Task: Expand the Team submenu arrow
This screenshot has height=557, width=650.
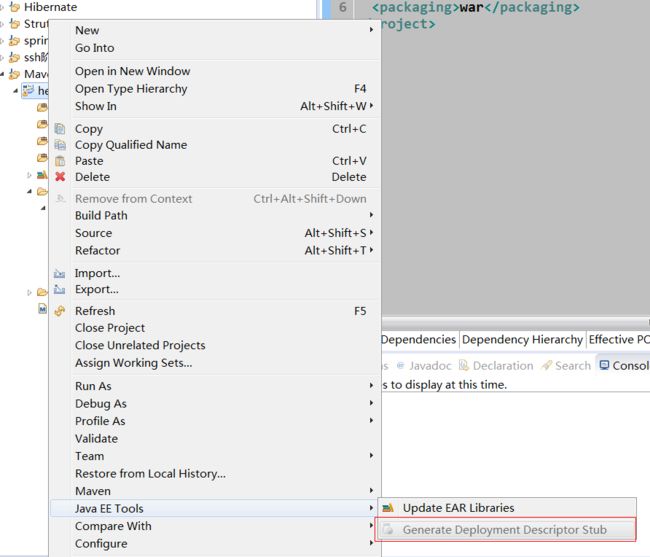Action: (x=371, y=455)
